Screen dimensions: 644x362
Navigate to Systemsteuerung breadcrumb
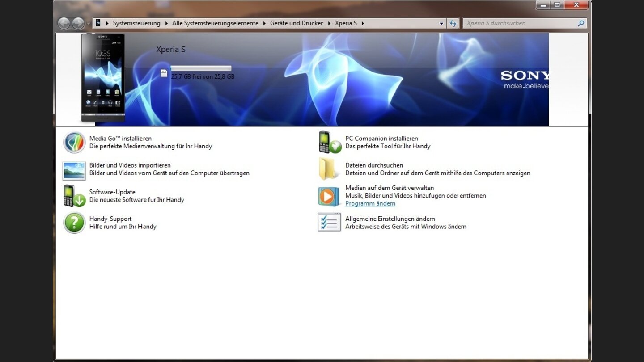click(136, 23)
